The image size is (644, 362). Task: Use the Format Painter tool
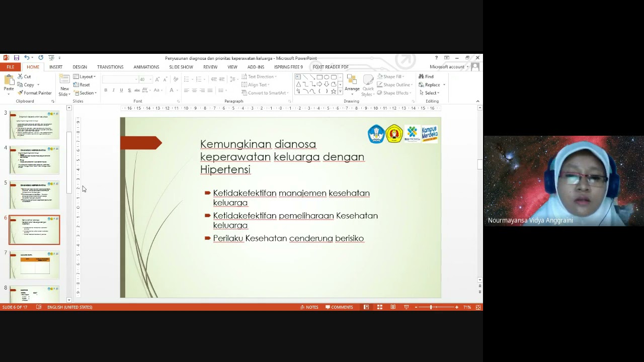(35, 93)
